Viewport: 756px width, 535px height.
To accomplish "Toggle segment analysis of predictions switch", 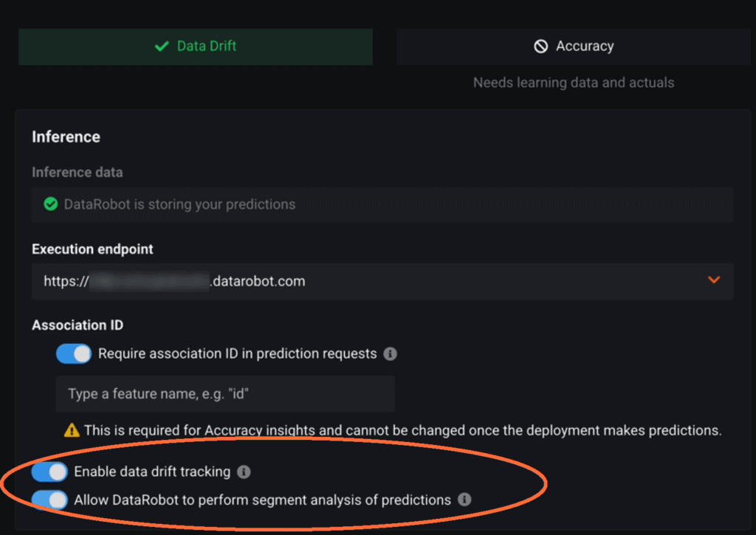I will (49, 500).
